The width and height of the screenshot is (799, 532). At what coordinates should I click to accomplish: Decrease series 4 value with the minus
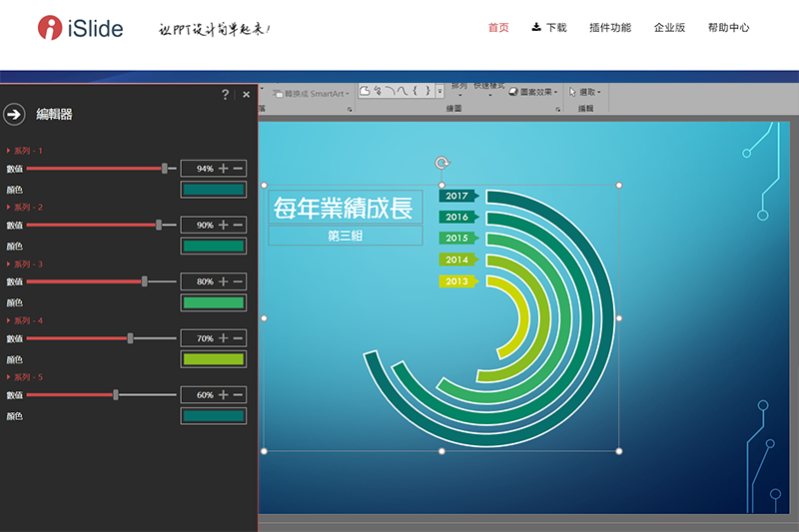238,338
